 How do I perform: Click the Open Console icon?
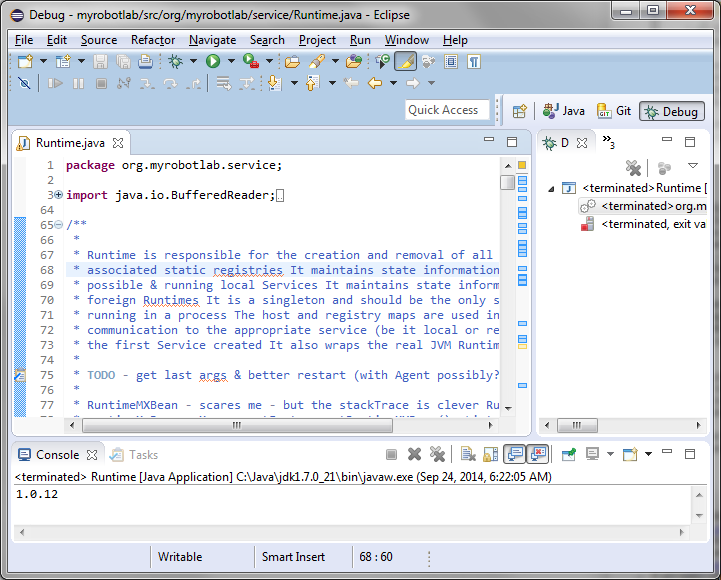tap(630, 454)
